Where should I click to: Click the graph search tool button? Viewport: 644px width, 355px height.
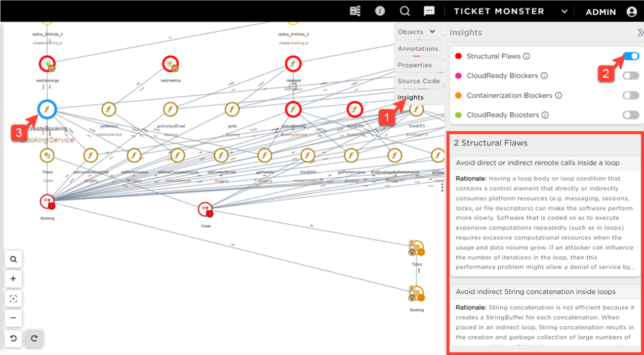(14, 259)
